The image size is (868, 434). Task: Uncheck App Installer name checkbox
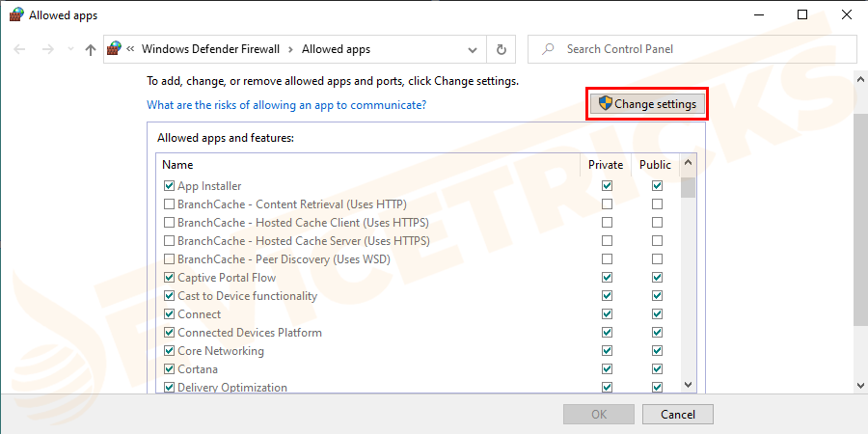pyautogui.click(x=170, y=186)
